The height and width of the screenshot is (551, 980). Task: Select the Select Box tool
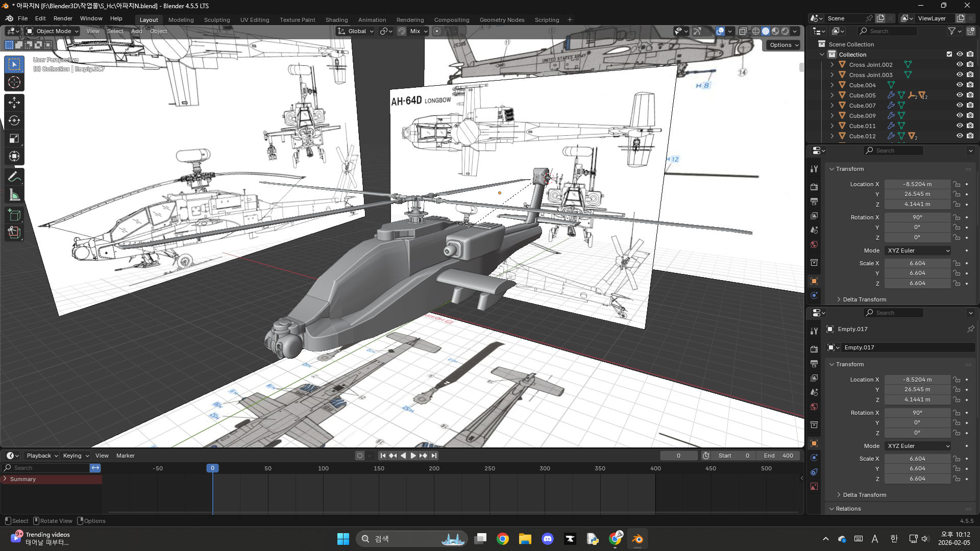click(14, 64)
